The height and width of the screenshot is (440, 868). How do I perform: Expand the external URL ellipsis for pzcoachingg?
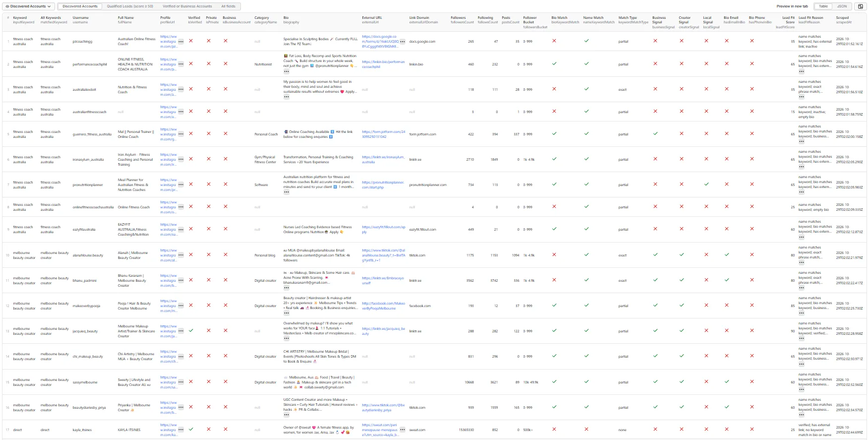coord(403,42)
